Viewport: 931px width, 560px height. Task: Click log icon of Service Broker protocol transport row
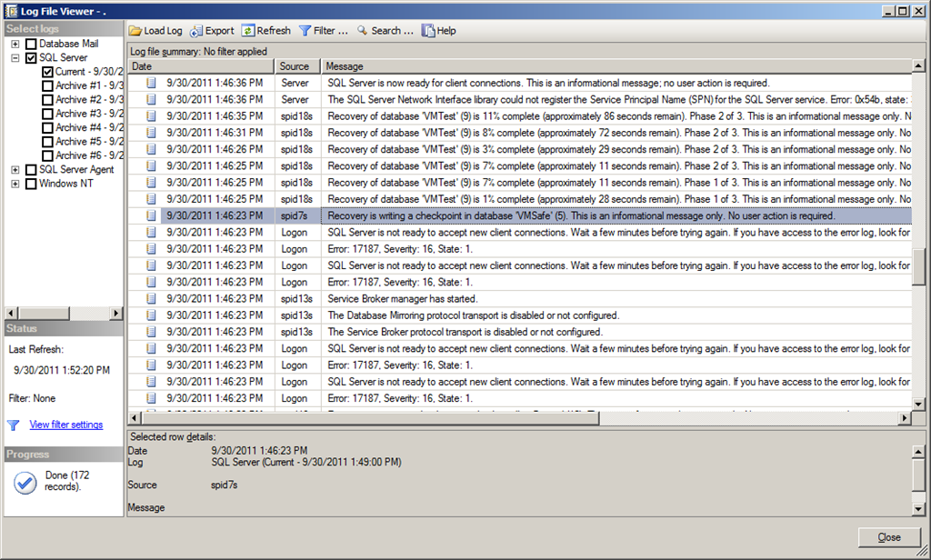pyautogui.click(x=152, y=332)
